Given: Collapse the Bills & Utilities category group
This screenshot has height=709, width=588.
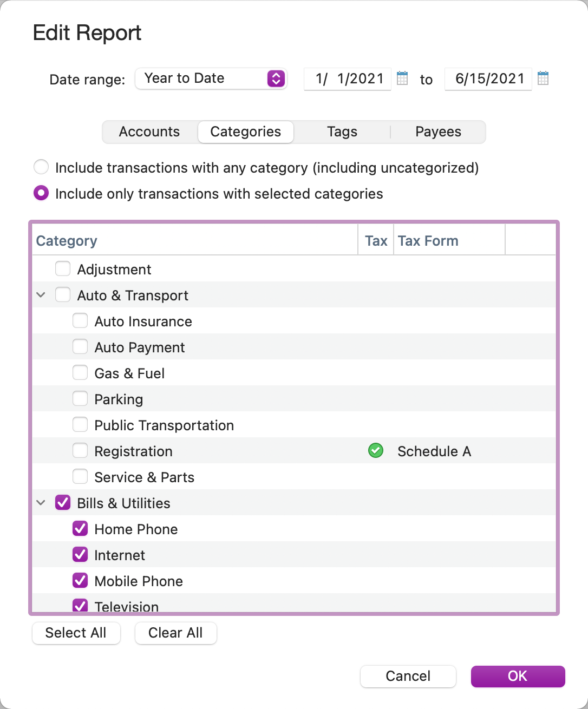Looking at the screenshot, I should pos(41,503).
